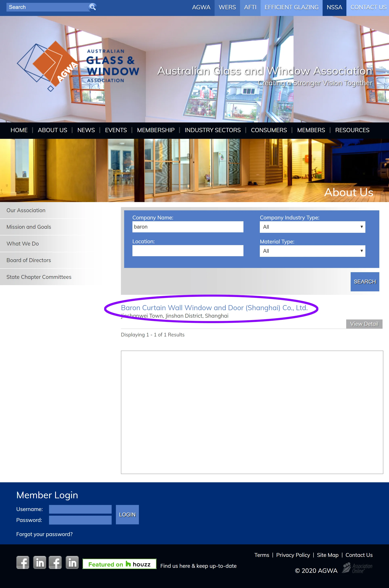Open Baron Curtain Wall company link
Viewport: 389px width, 588px height.
coord(214,308)
